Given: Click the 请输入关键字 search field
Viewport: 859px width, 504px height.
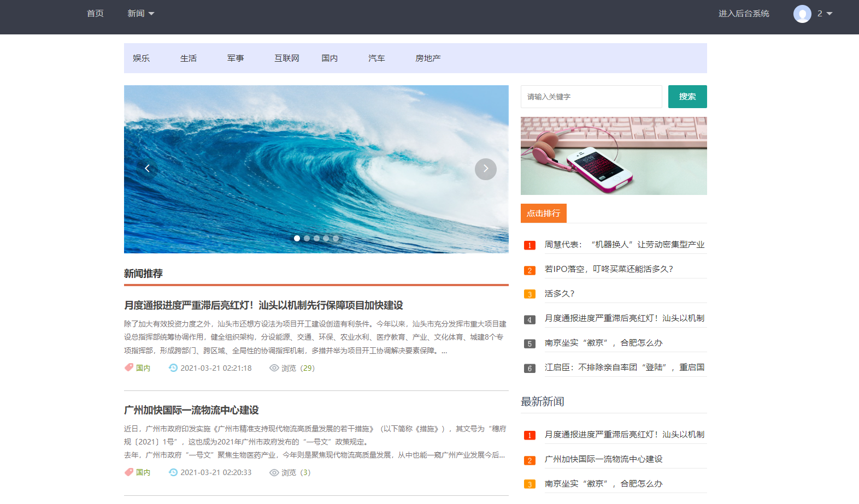Looking at the screenshot, I should [591, 97].
